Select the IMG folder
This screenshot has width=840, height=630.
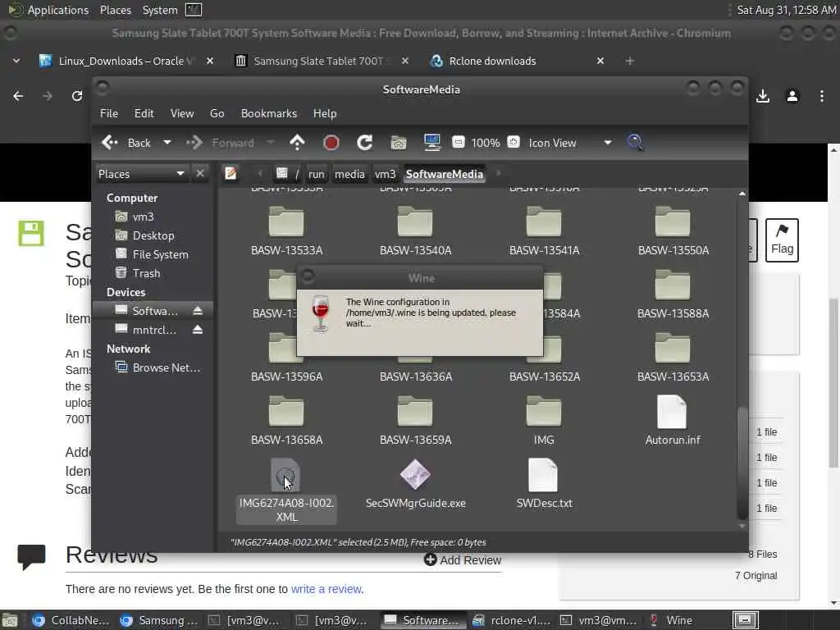[x=544, y=421]
